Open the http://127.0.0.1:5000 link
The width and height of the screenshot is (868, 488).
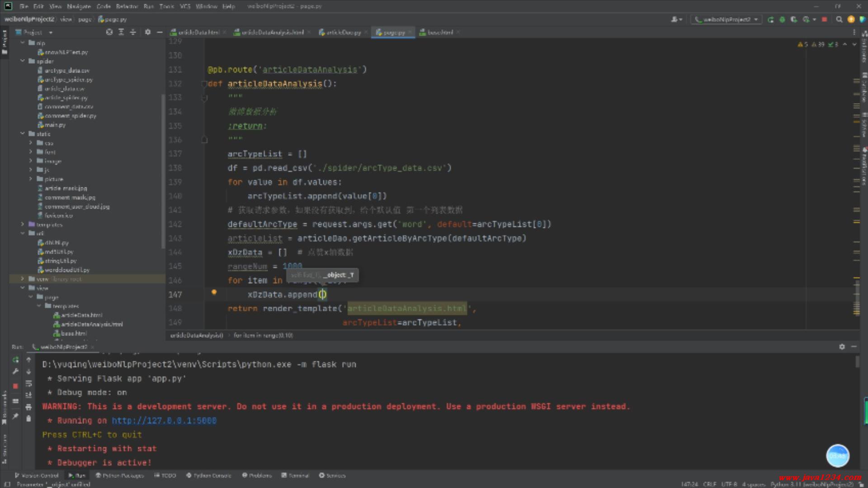pos(164,421)
